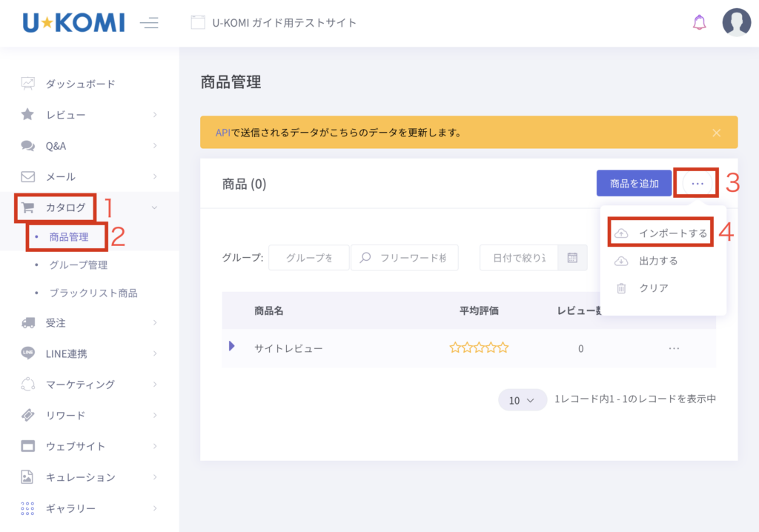Expand the サイトレビュー row triangle

(x=232, y=346)
